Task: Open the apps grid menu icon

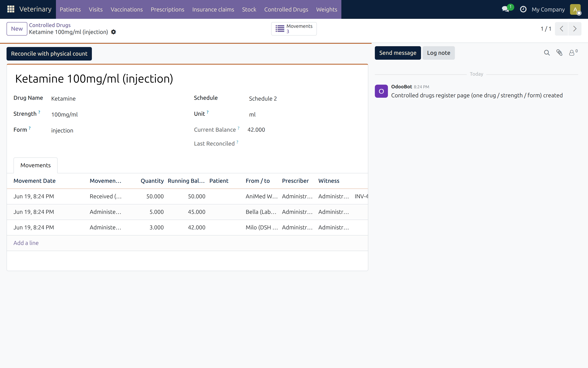Action: [x=11, y=9]
